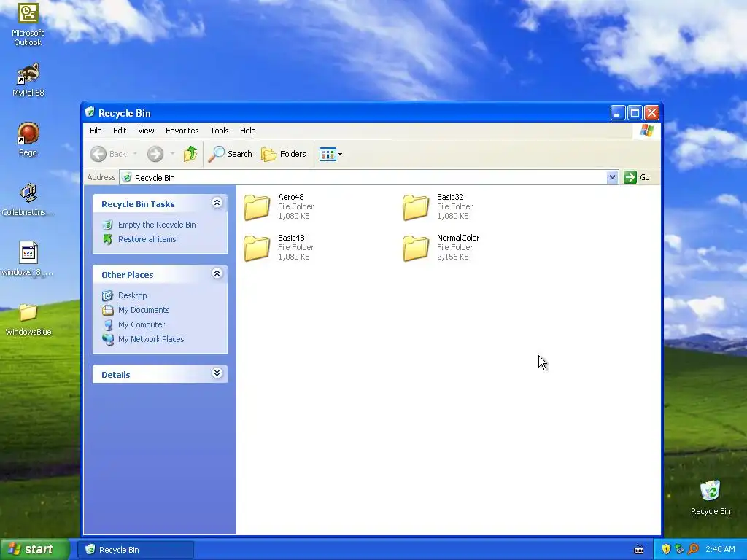The width and height of the screenshot is (747, 560).
Task: Click the magnifier tray icon
Action: coord(693,549)
